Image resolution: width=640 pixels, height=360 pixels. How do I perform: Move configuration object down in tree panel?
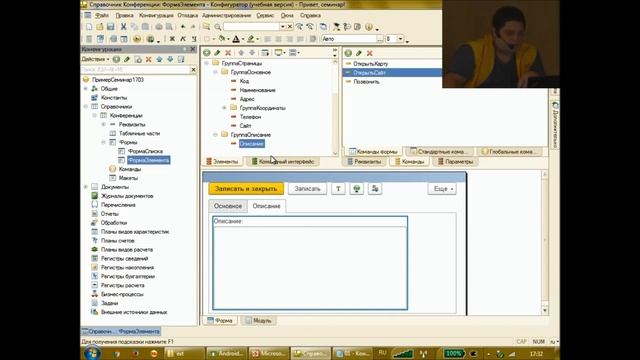point(170,59)
